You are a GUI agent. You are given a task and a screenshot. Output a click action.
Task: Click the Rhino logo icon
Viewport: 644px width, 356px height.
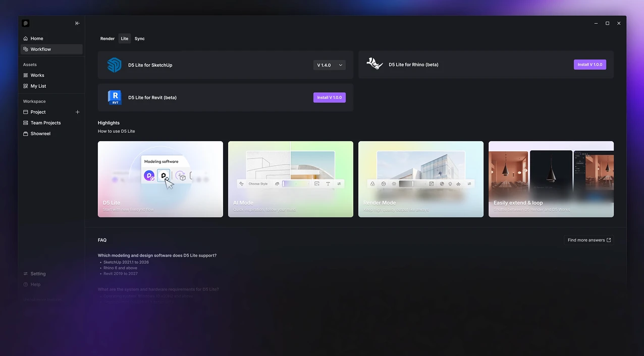374,64
